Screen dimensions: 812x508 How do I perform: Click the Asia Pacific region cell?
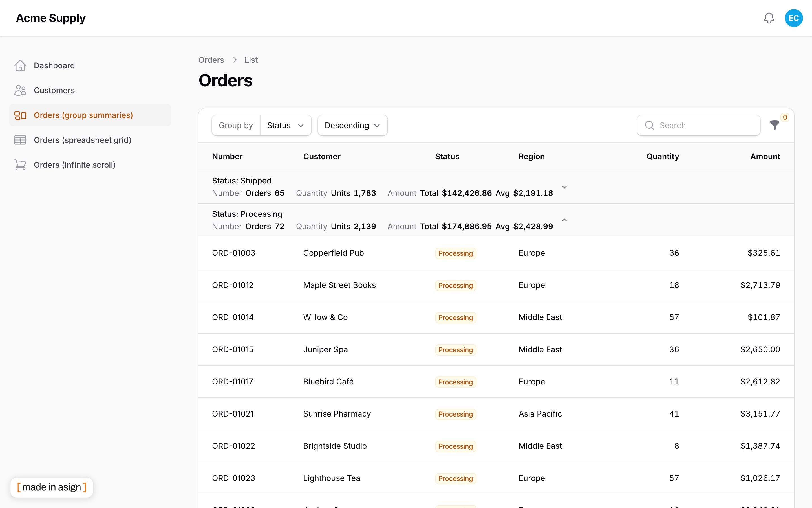540,414
